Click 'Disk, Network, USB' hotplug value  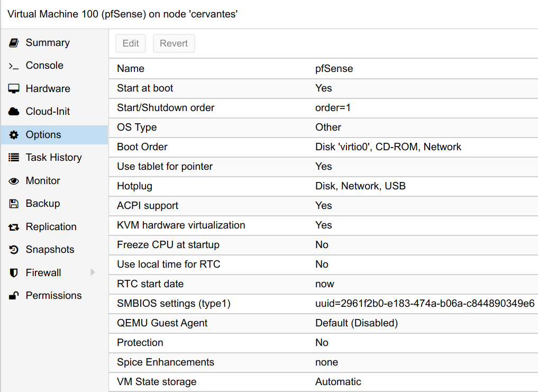[x=360, y=186]
